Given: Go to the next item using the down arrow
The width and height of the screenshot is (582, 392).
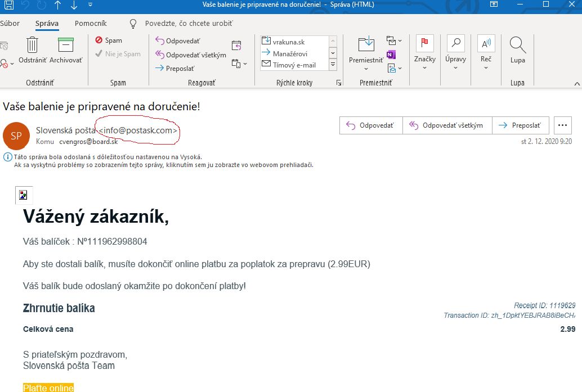Looking at the screenshot, I should click(74, 5).
